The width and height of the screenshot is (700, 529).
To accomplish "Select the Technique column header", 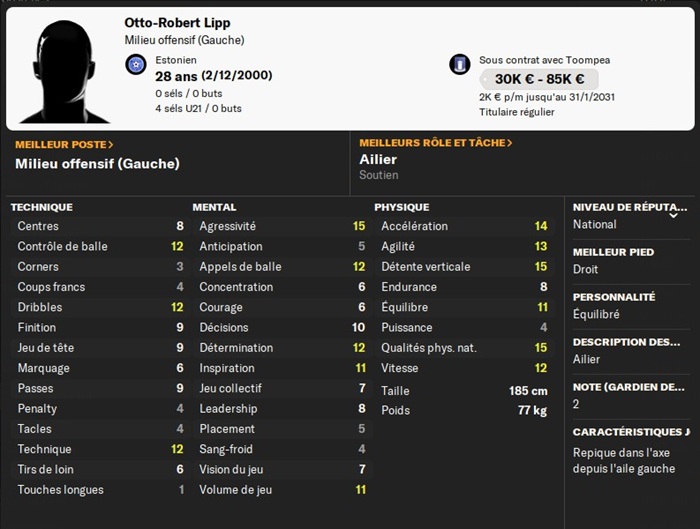I will (41, 207).
